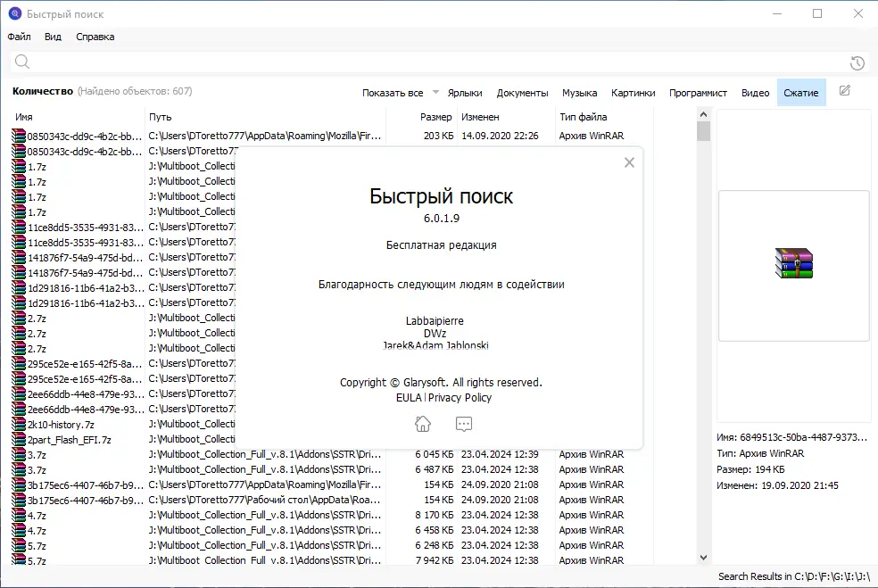Open the Файл menu
This screenshot has height=588, width=878.
tap(19, 37)
